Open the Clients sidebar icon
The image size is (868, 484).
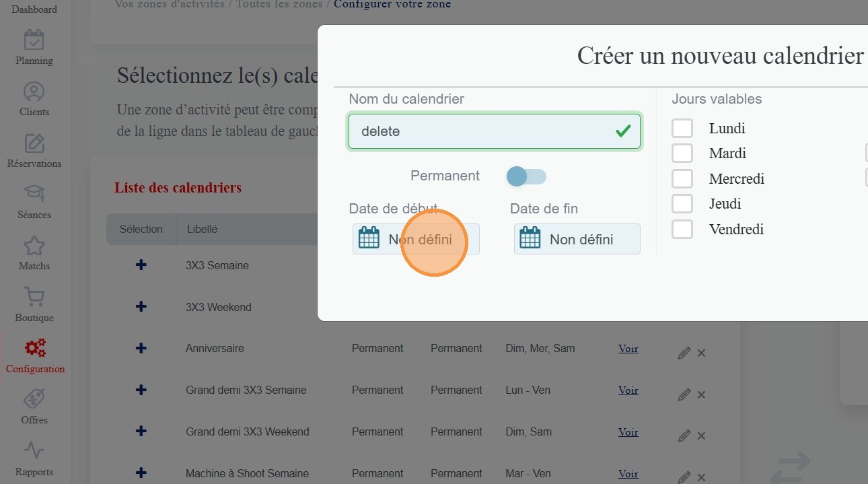point(34,92)
